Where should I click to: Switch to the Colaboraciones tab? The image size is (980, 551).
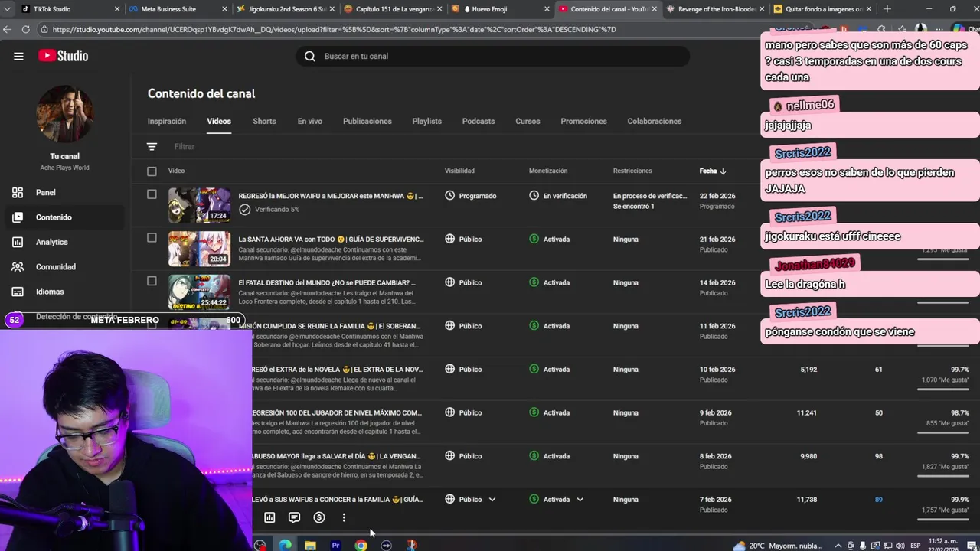click(x=654, y=121)
